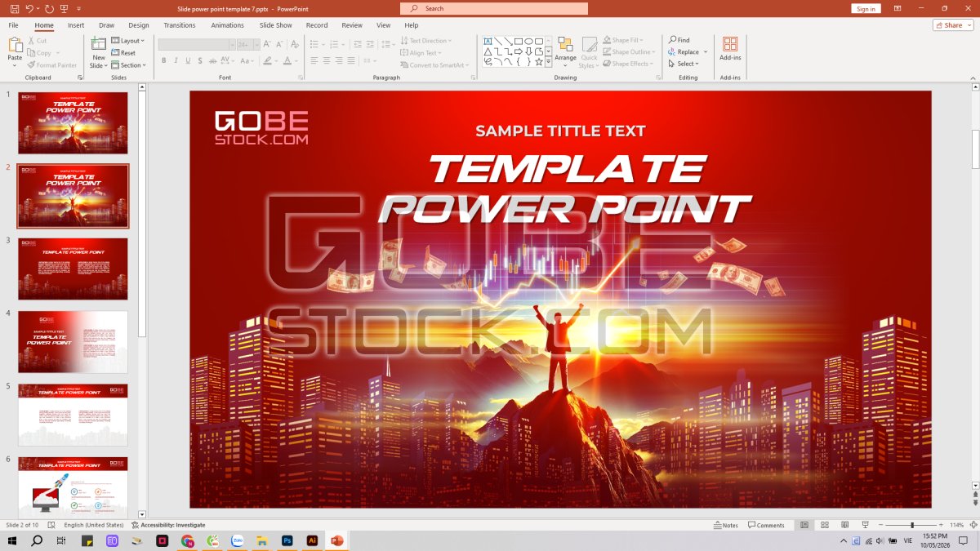980x551 pixels.
Task: Select slide 1 thumbnail
Action: coord(73,122)
